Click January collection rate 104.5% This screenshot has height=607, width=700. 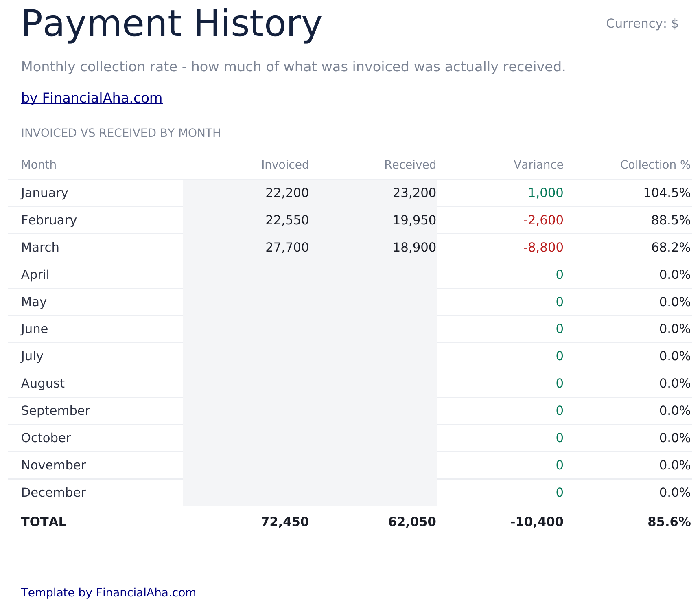(x=667, y=193)
